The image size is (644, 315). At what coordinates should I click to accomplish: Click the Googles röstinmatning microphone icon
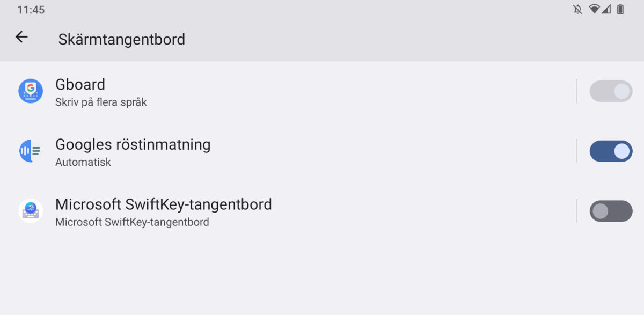(31, 151)
